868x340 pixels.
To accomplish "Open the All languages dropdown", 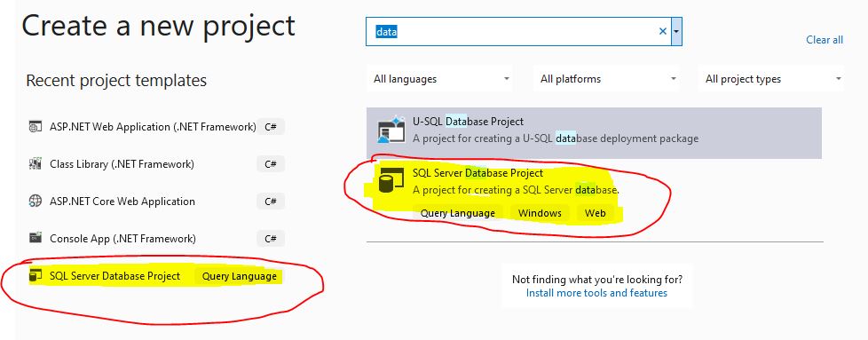I will click(439, 79).
